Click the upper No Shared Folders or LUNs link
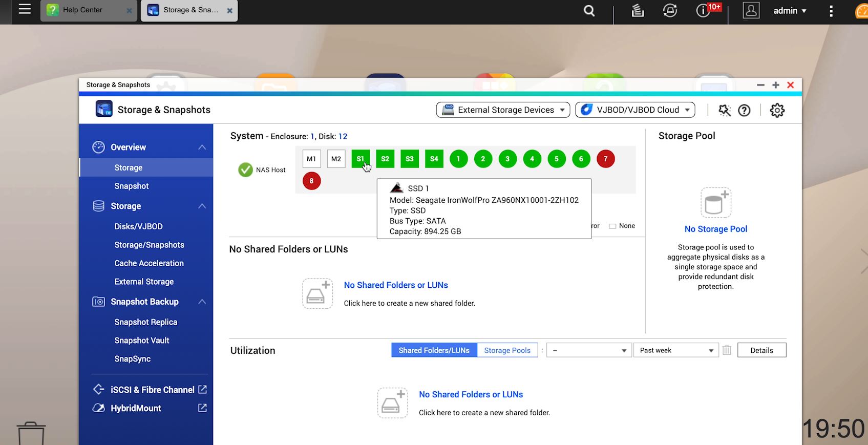 (396, 285)
